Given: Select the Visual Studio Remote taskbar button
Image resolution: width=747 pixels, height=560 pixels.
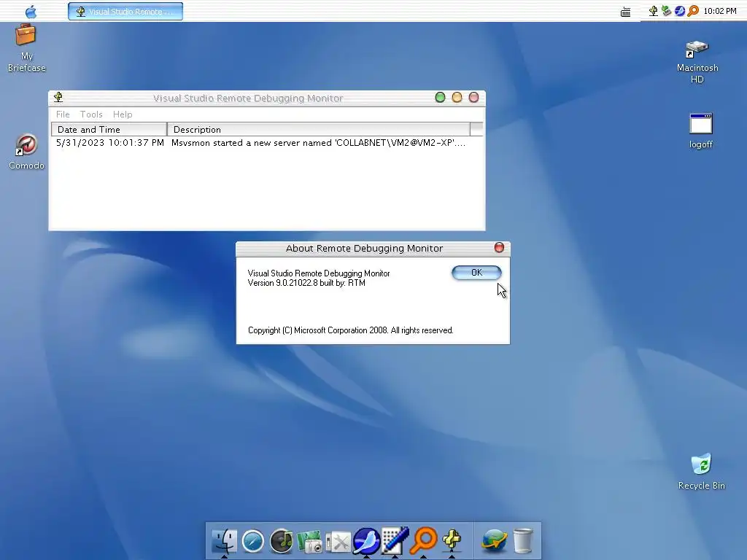Looking at the screenshot, I should click(125, 12).
